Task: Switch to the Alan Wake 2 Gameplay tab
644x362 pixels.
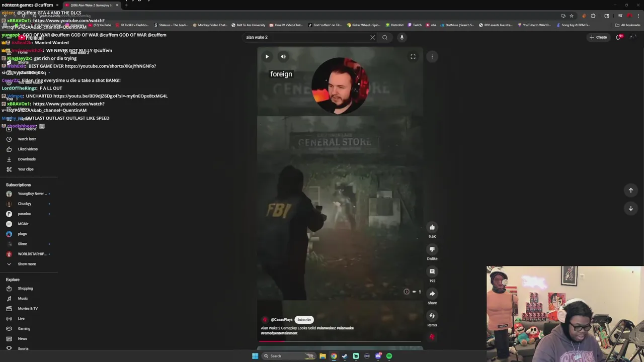Action: pyautogui.click(x=91, y=5)
